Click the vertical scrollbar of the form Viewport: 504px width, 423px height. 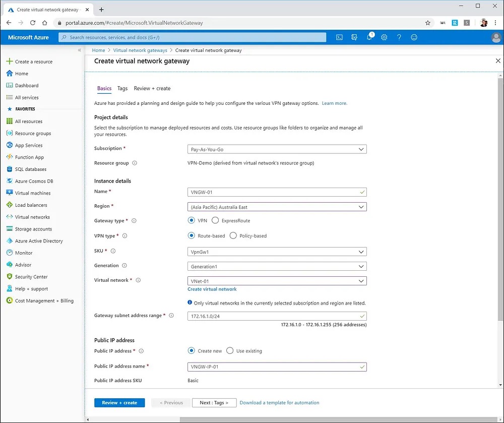pyautogui.click(x=500, y=199)
